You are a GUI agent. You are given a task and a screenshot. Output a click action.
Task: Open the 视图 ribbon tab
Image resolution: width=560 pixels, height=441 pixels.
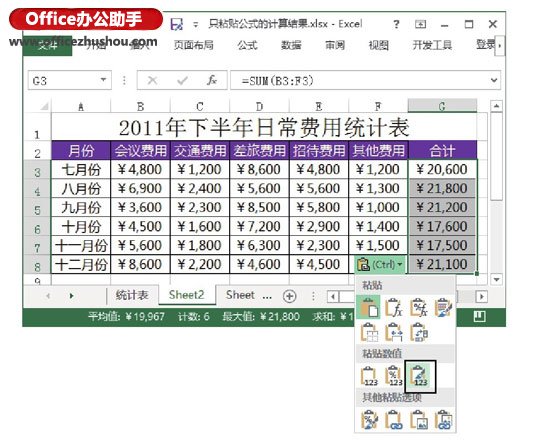(379, 45)
